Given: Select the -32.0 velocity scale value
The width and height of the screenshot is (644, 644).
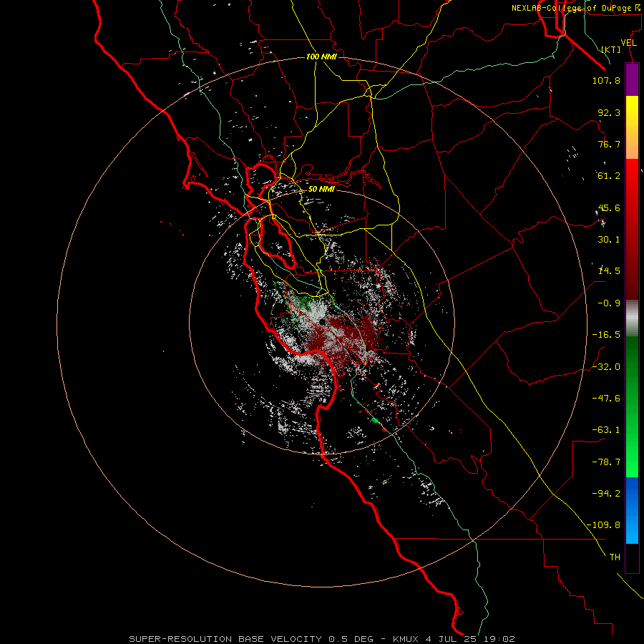Looking at the screenshot, I should point(606,367).
